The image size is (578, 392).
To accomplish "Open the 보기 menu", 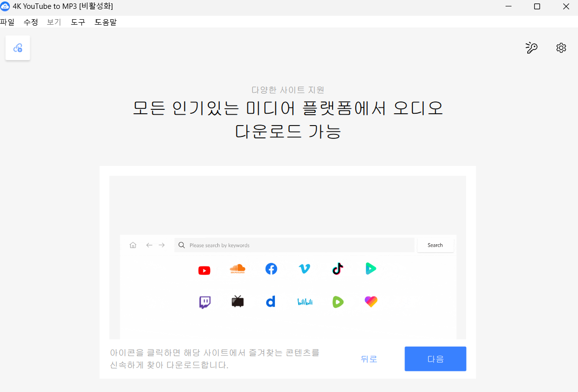I will (x=54, y=22).
